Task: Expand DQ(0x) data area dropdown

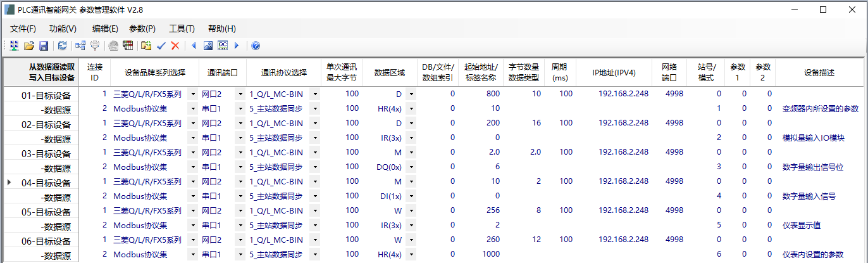Action: [x=411, y=167]
